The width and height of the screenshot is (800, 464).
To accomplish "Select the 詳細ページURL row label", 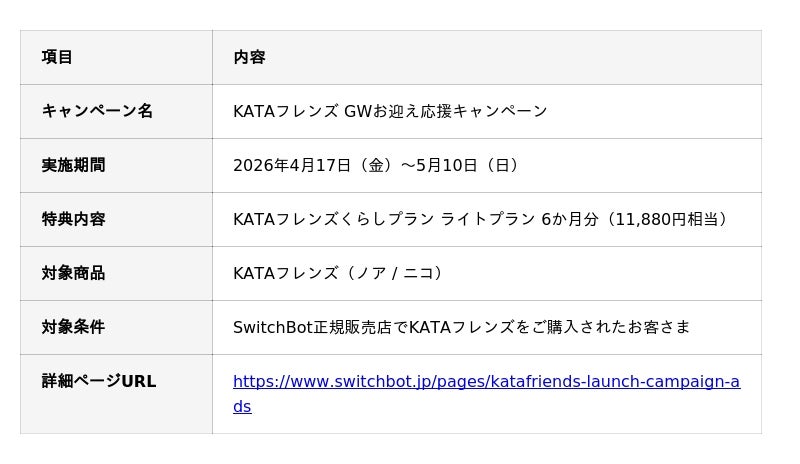I will 99,381.
